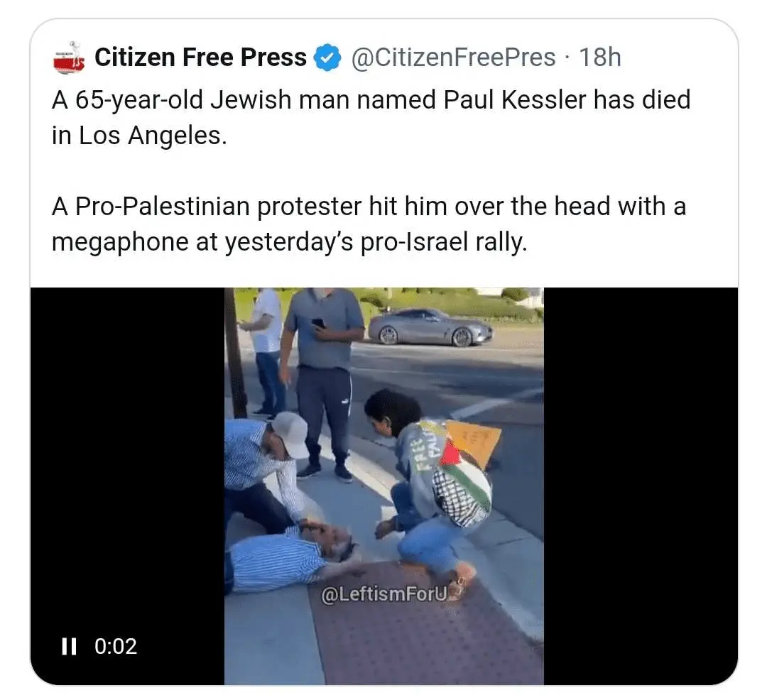Select the tweet's first paragraph about Paul Kessler
The image size is (767, 700).
click(371, 117)
